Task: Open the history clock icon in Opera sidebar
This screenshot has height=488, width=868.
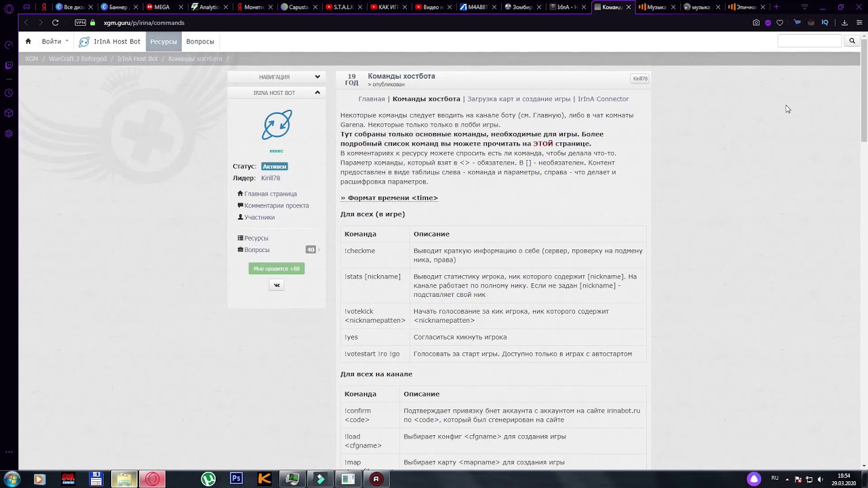Action: (9, 93)
